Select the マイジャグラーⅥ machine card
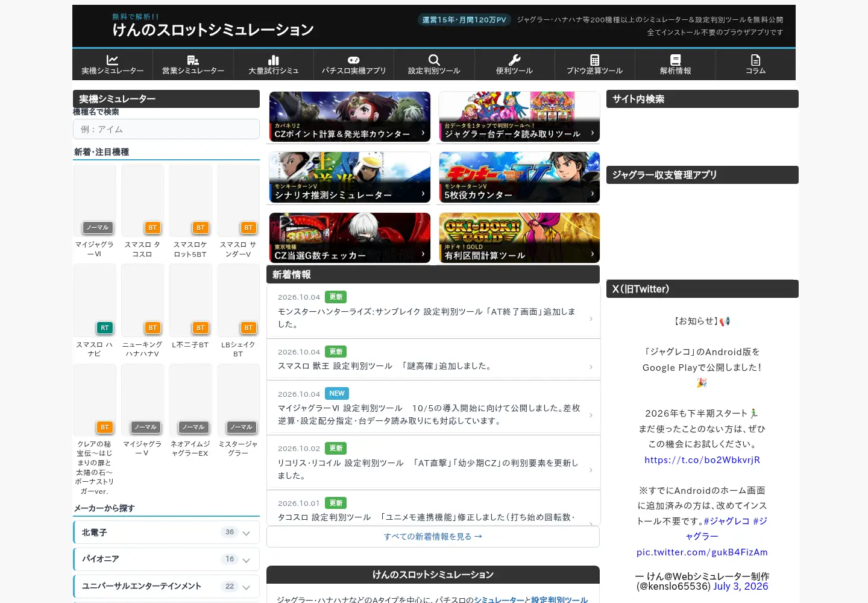The height and width of the screenshot is (603, 868). click(x=95, y=212)
